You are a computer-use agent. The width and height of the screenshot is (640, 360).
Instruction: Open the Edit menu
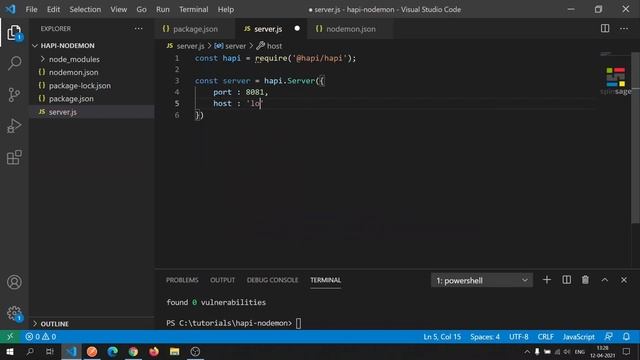(x=53, y=9)
